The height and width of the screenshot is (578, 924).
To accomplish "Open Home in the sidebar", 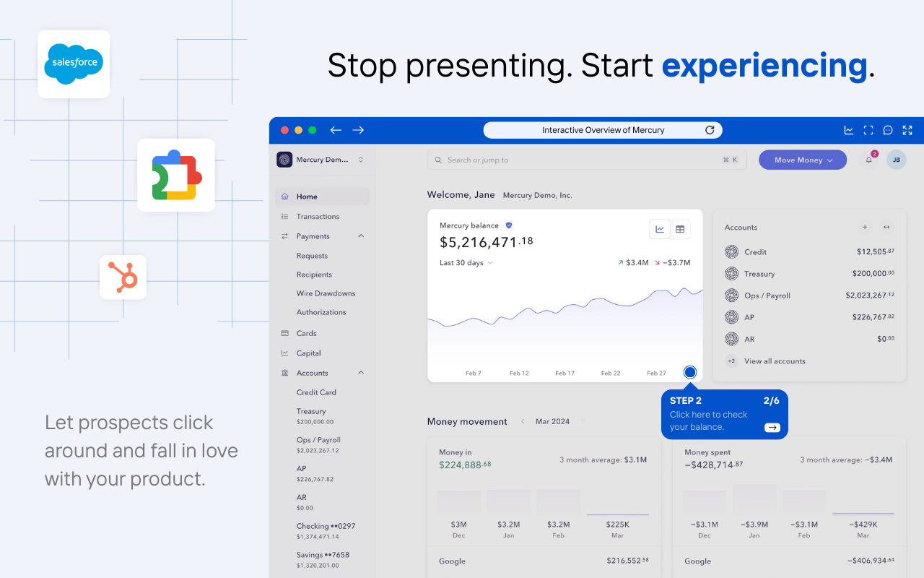I will 323,197.
